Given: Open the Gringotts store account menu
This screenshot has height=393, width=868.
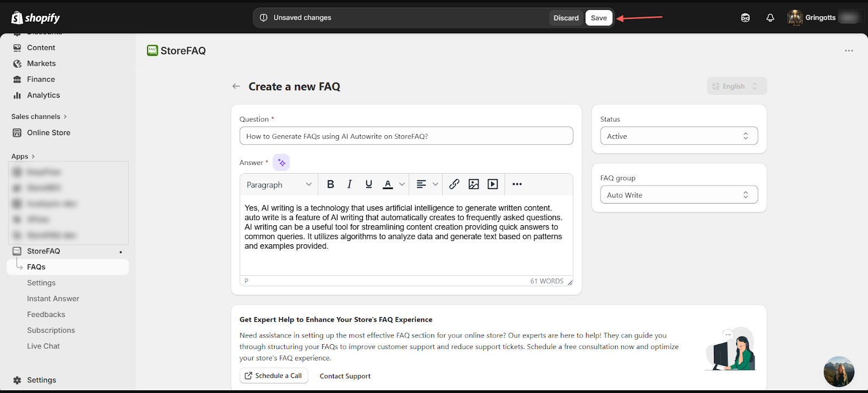Looking at the screenshot, I should pos(823,18).
